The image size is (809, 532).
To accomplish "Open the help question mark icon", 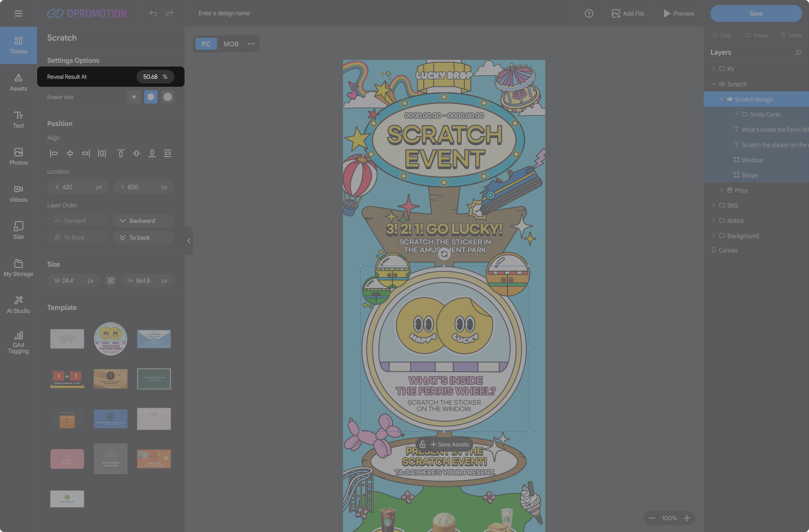I will pos(589,13).
